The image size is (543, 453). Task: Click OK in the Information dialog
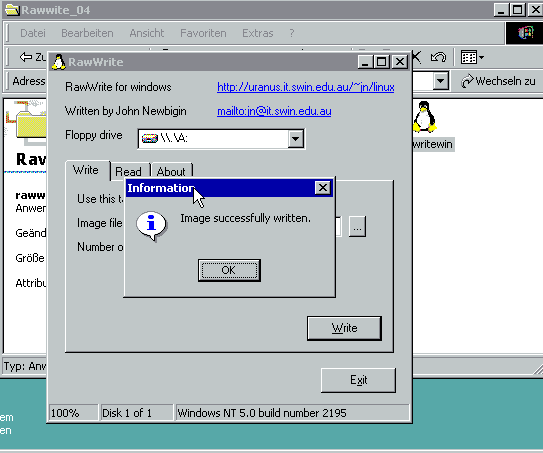pyautogui.click(x=229, y=270)
